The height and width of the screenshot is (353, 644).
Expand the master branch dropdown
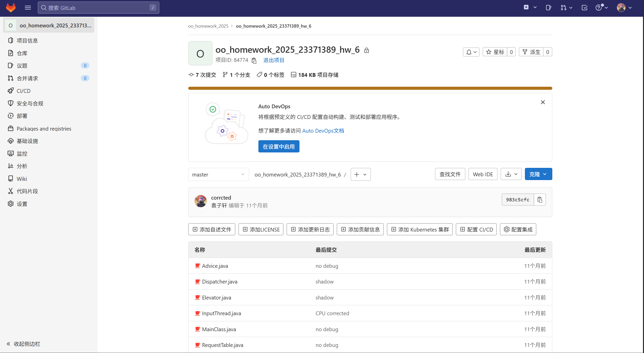[x=218, y=174]
